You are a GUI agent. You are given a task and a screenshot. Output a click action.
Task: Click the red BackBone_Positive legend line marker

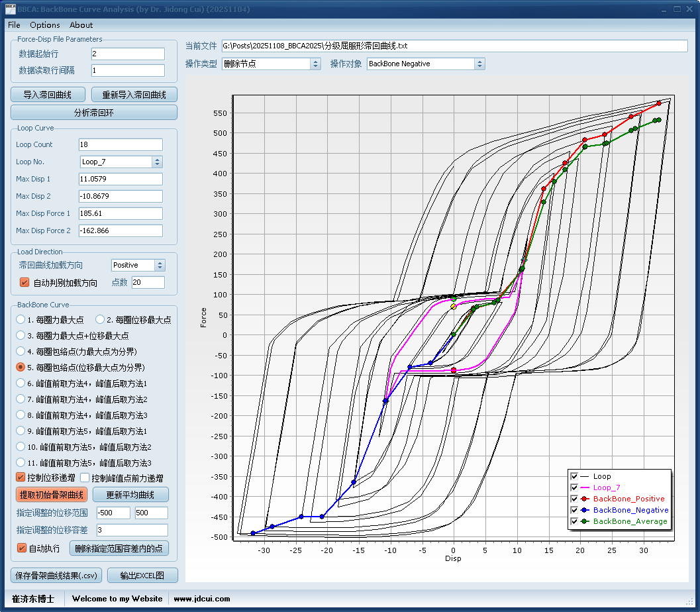585,499
